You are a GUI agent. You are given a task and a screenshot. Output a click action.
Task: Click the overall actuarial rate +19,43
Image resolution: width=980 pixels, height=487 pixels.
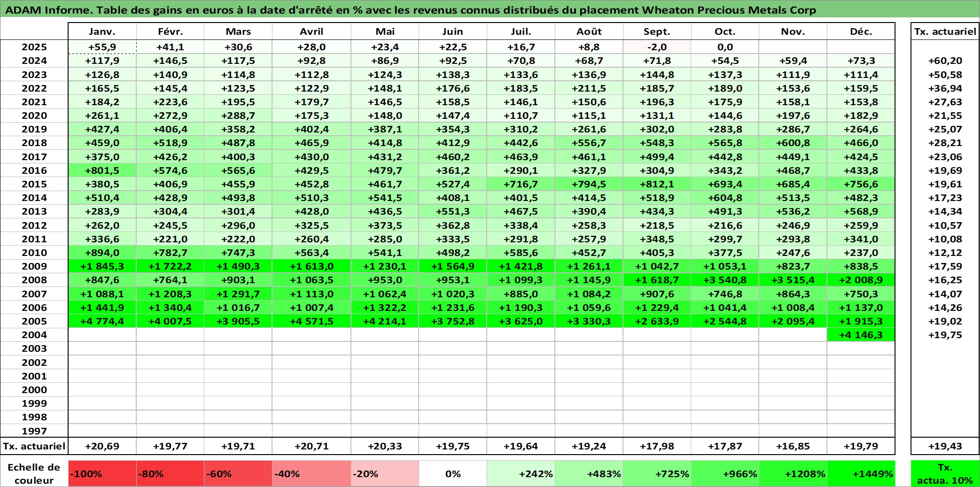tap(945, 446)
